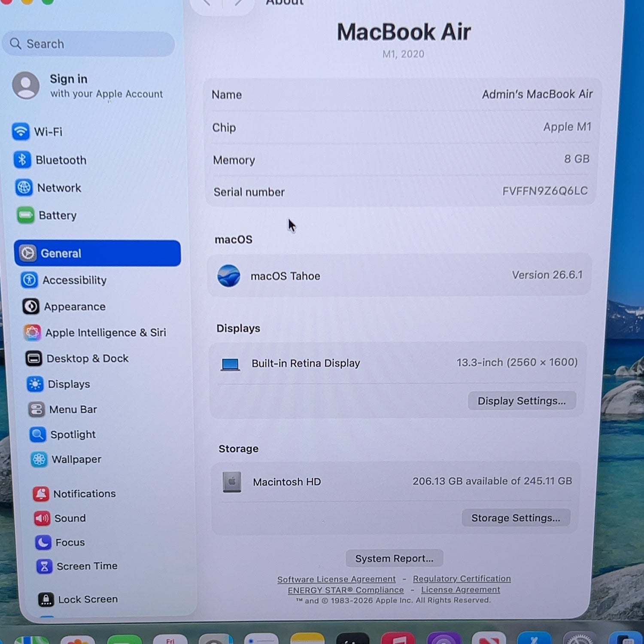The width and height of the screenshot is (644, 644).
Task: Click the "MacBook Air" heading
Action: tap(404, 32)
